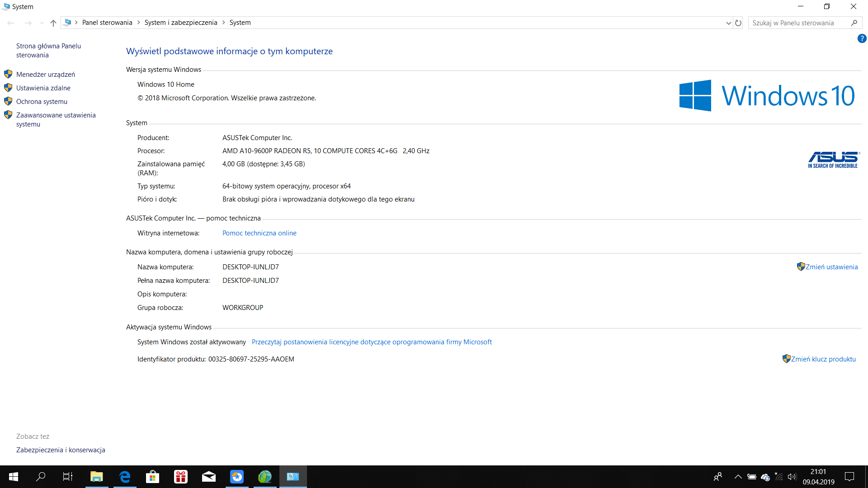Click Zmień ustawienia for computer name
Image resolution: width=868 pixels, height=488 pixels.
(x=831, y=267)
